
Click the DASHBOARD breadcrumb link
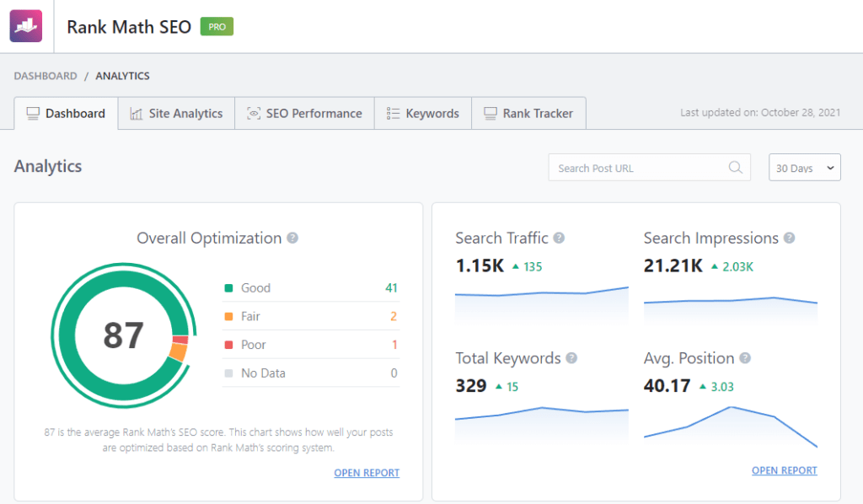[46, 76]
